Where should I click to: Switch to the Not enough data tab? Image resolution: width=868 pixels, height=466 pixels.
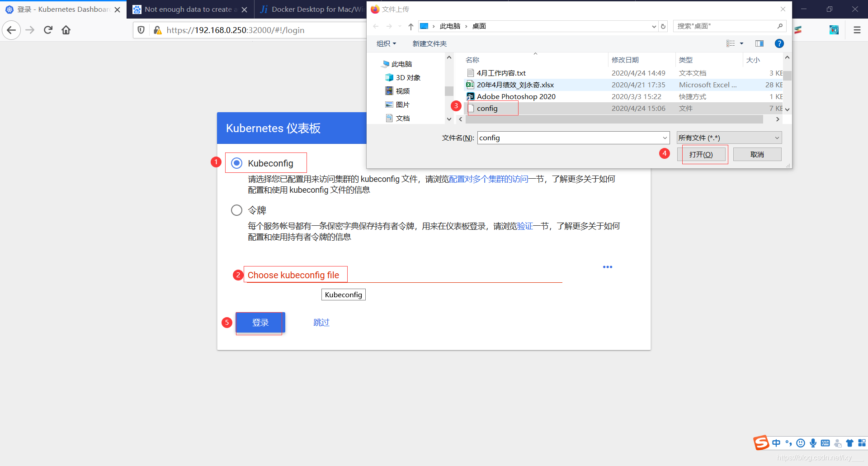(190, 10)
